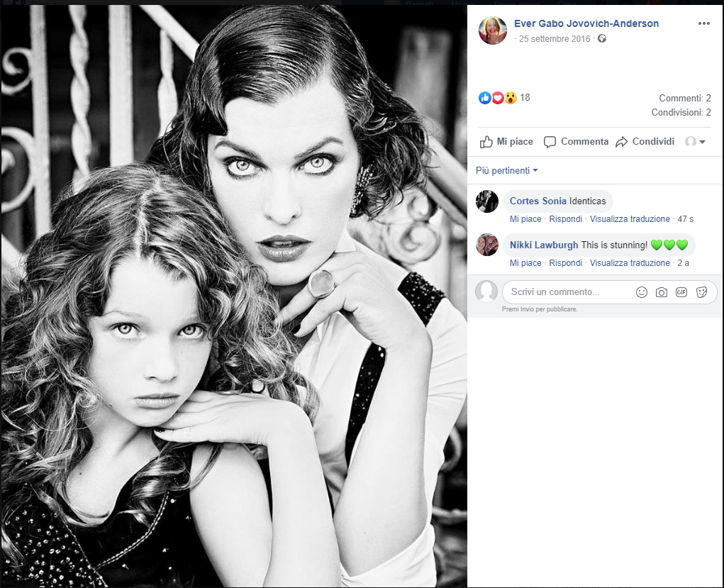Expand the Più pertinenti sort dropdown
The image size is (724, 588).
[507, 171]
